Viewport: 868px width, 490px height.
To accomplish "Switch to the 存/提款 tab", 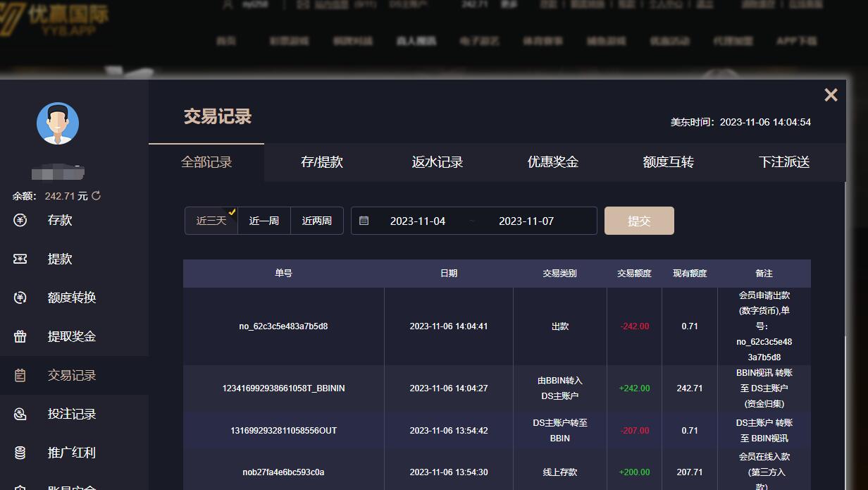I will coord(322,162).
